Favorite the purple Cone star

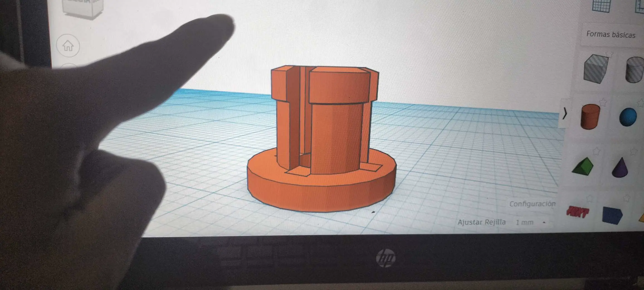coord(634,151)
